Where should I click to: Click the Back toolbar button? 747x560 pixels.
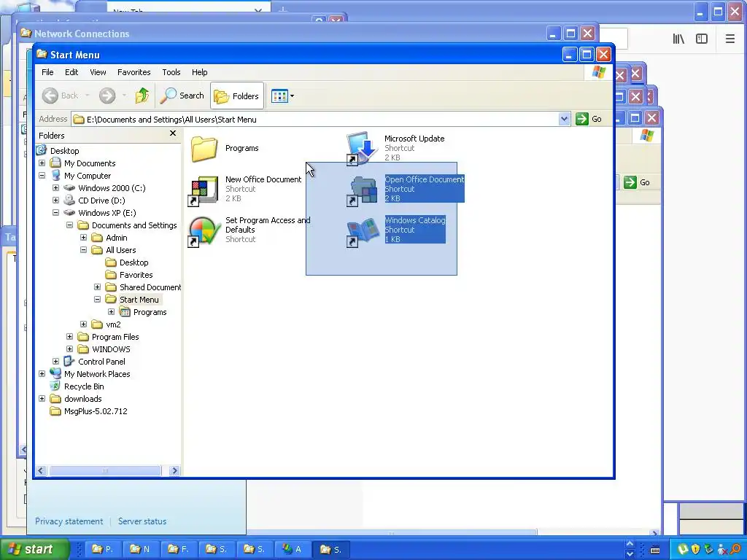click(60, 96)
